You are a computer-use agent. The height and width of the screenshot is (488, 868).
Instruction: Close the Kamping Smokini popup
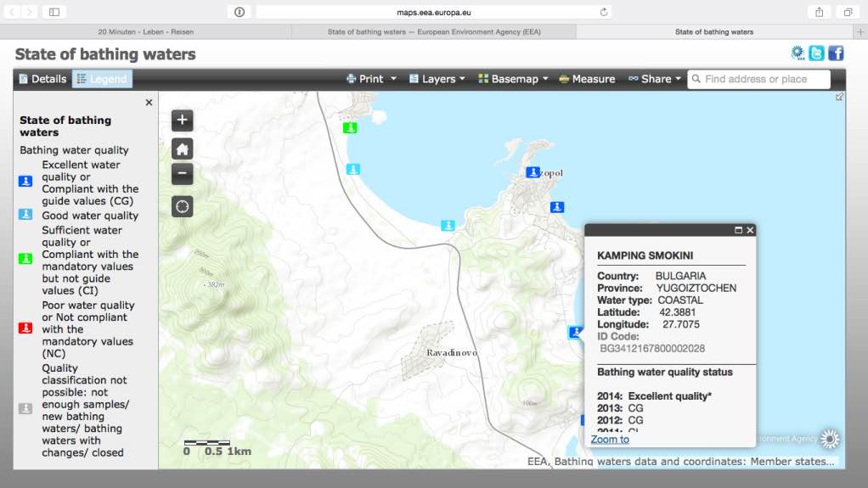[750, 230]
